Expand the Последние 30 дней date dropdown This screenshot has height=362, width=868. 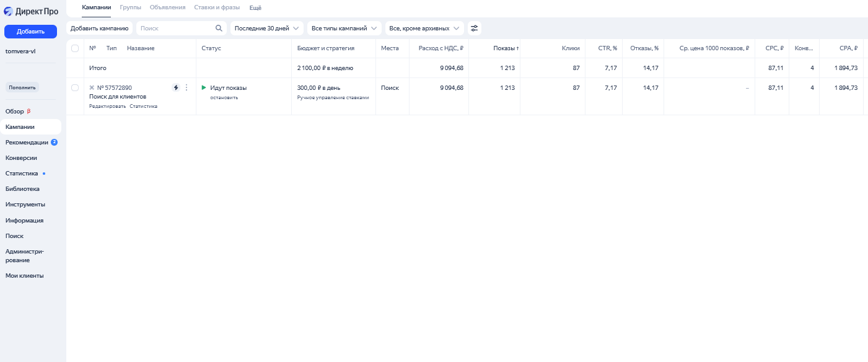pos(266,28)
